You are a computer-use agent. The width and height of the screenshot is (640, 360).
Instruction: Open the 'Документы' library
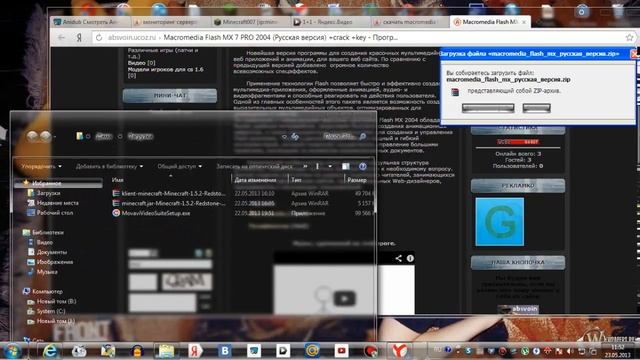[52, 252]
